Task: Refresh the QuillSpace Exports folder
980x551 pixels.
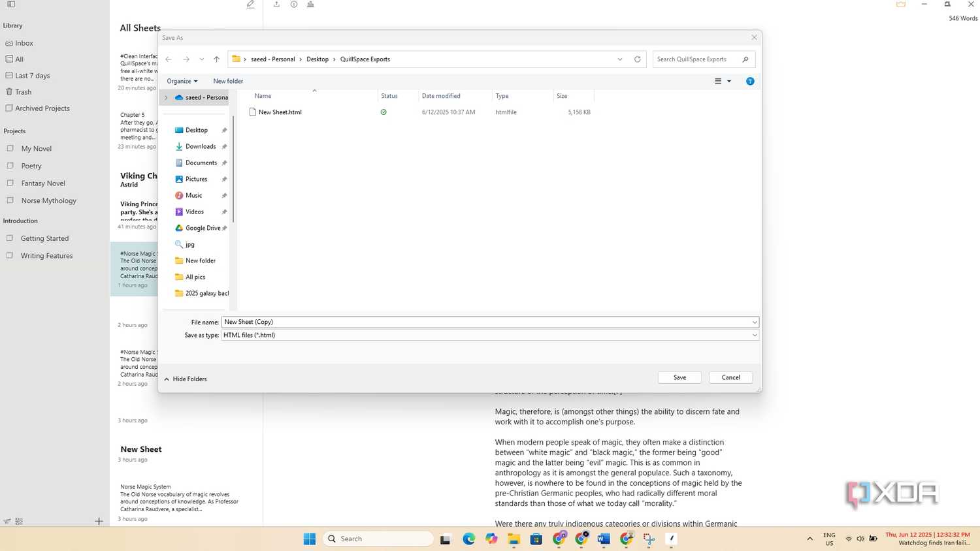Action: point(638,59)
